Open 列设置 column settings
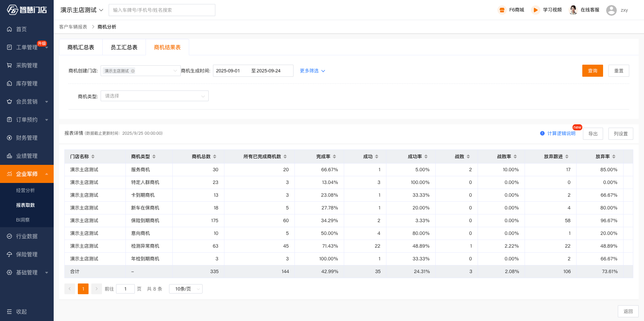Image resolution: width=644 pixels, height=321 pixels. click(621, 134)
